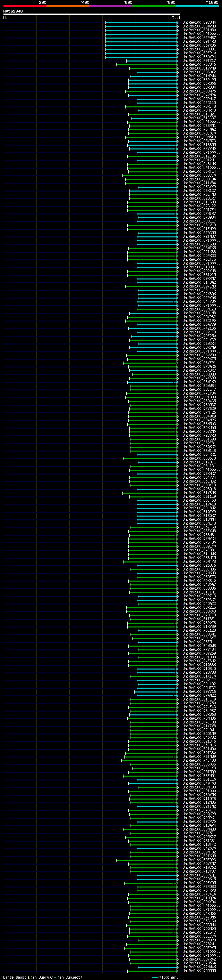
Task: Select hit label UniRef100_C6IS98
Action: pyautogui.click(x=199, y=439)
